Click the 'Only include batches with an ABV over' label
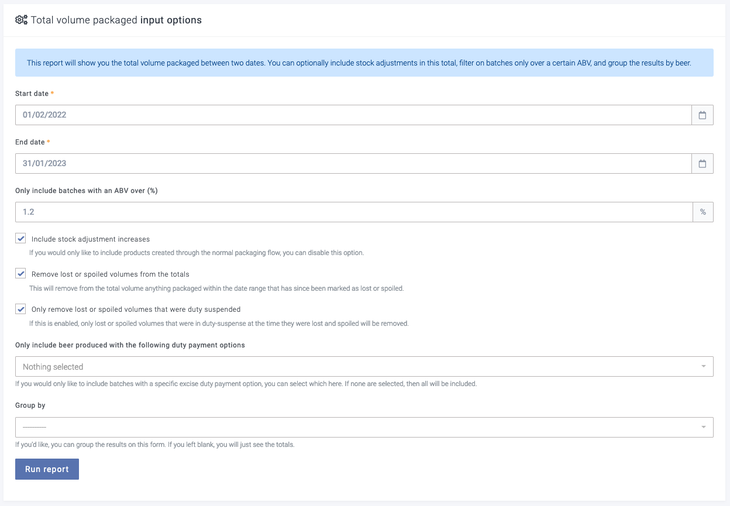 click(x=86, y=190)
